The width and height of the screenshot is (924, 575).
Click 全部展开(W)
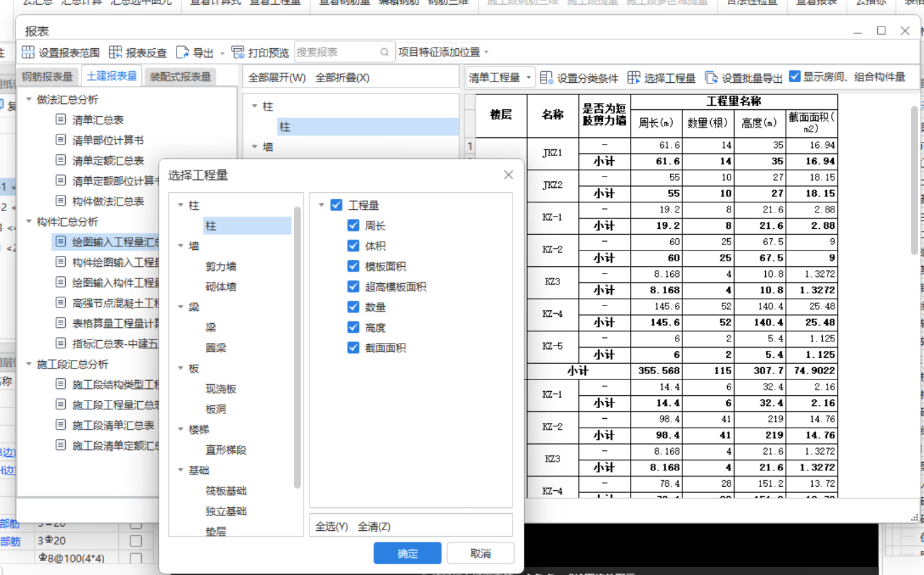coord(277,77)
